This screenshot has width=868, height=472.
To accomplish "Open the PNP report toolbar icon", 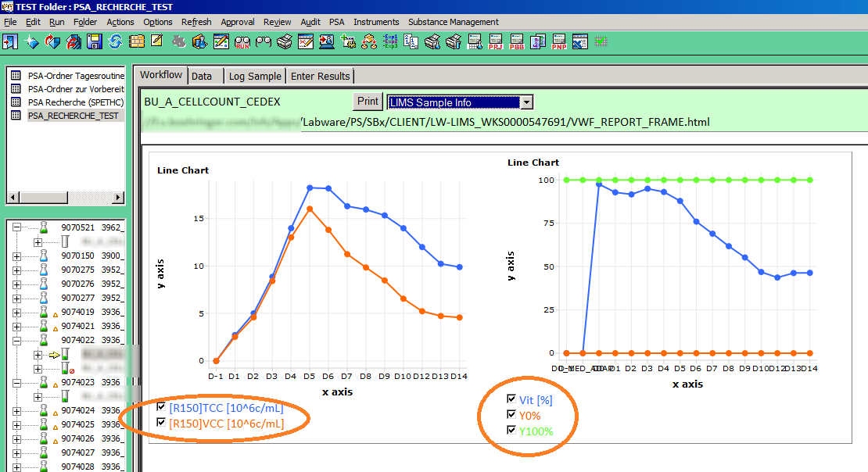I will (558, 41).
